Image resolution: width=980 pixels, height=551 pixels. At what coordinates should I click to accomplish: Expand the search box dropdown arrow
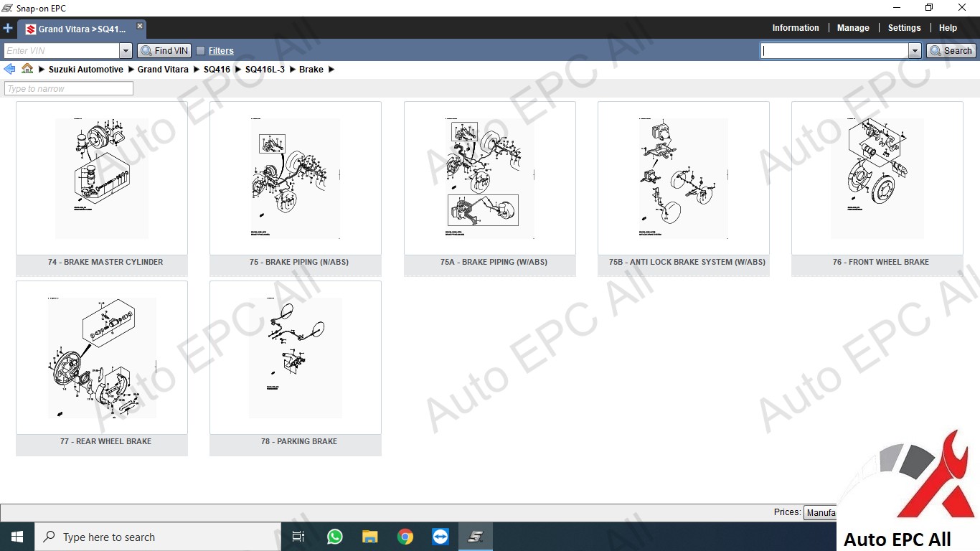(x=915, y=50)
